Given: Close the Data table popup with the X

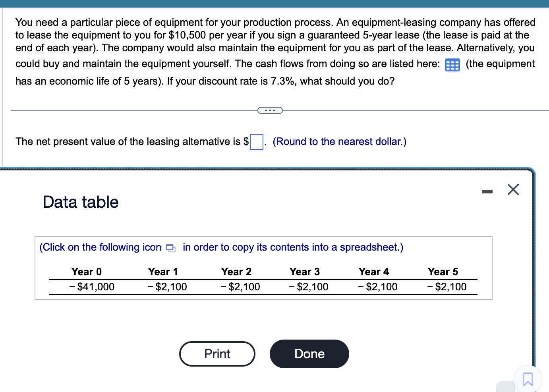Looking at the screenshot, I should (513, 189).
